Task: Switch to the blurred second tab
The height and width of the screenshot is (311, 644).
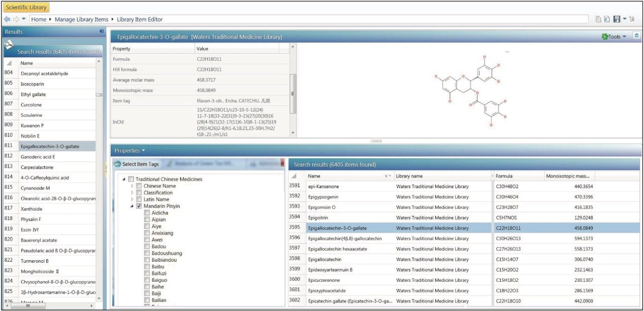Action: [x=204, y=164]
